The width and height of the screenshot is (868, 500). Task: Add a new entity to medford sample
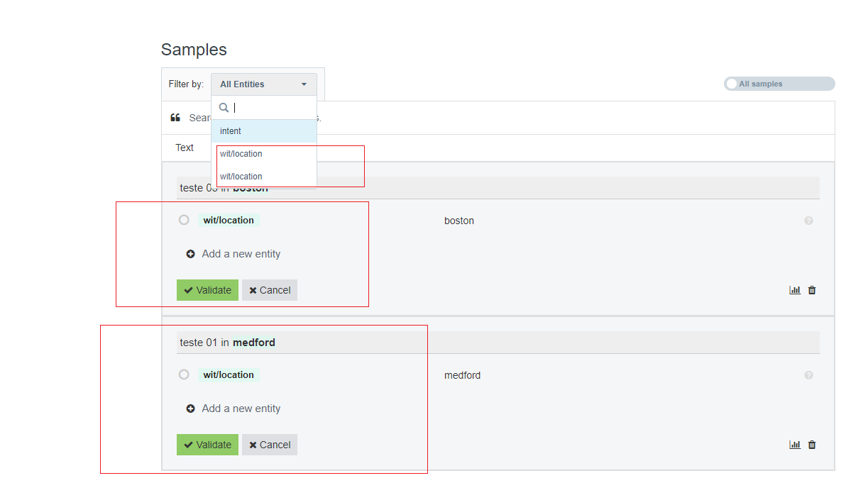(234, 409)
